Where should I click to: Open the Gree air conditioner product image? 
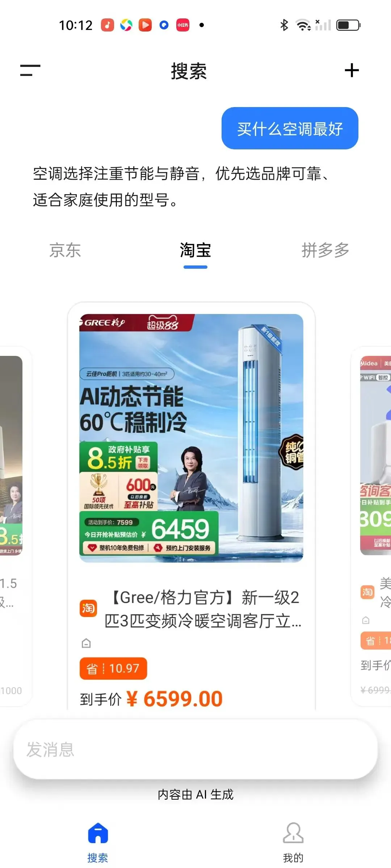(x=191, y=438)
